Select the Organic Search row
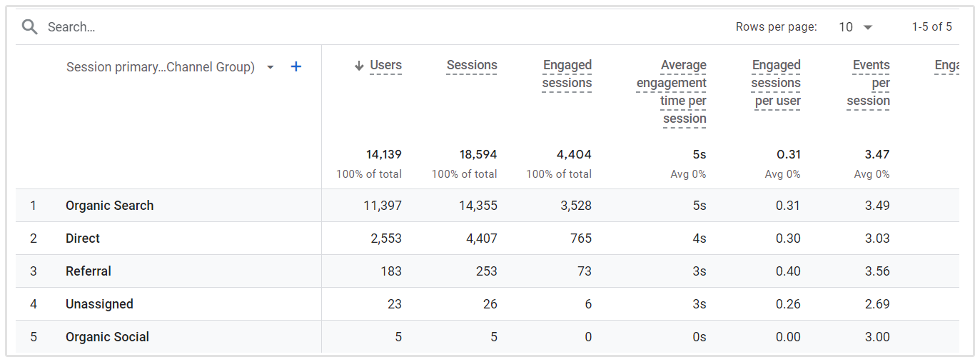This screenshot has width=980, height=362. (109, 206)
